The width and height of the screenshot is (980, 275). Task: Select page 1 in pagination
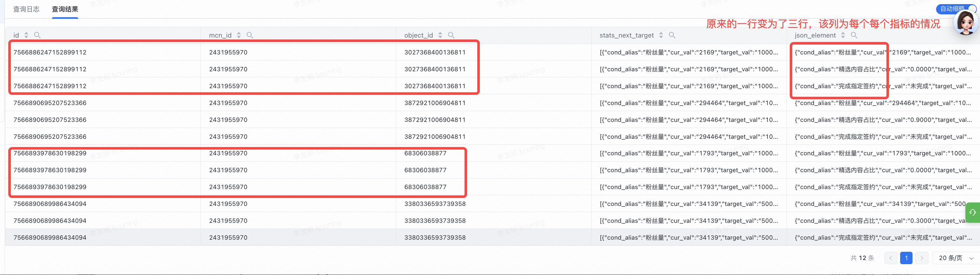click(906, 258)
